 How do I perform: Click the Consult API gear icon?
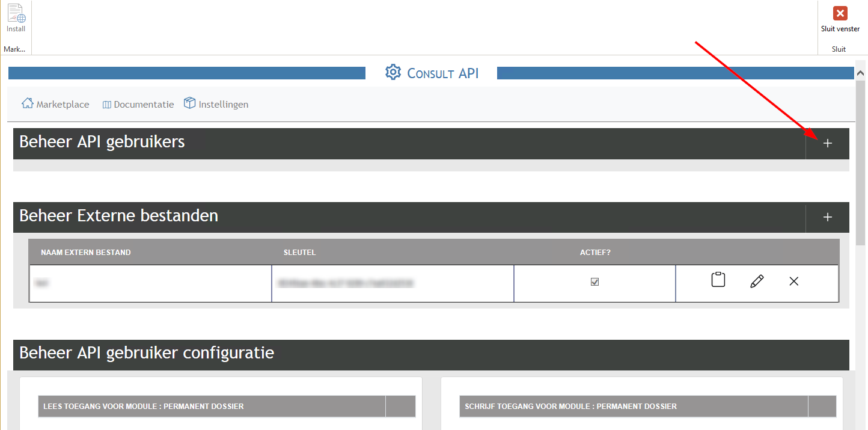tap(393, 72)
